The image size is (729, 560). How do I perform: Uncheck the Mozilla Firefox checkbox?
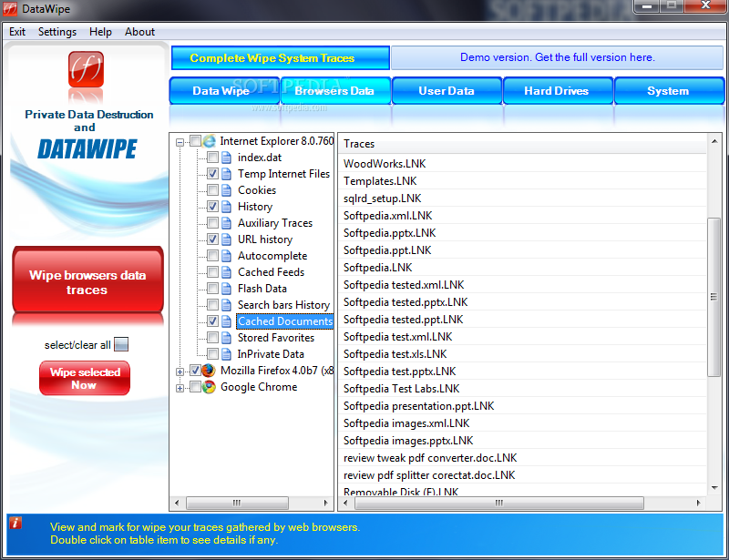pyautogui.click(x=195, y=371)
